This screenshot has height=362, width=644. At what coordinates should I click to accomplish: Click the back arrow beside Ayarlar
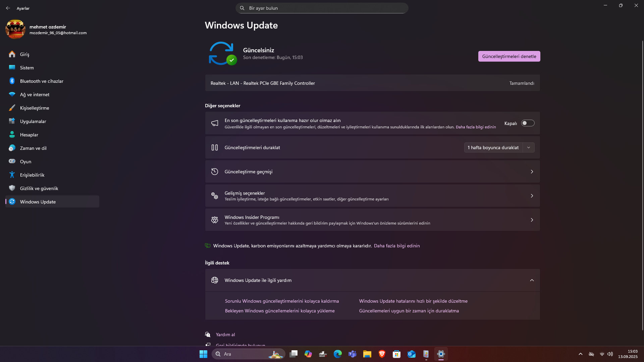pos(8,8)
